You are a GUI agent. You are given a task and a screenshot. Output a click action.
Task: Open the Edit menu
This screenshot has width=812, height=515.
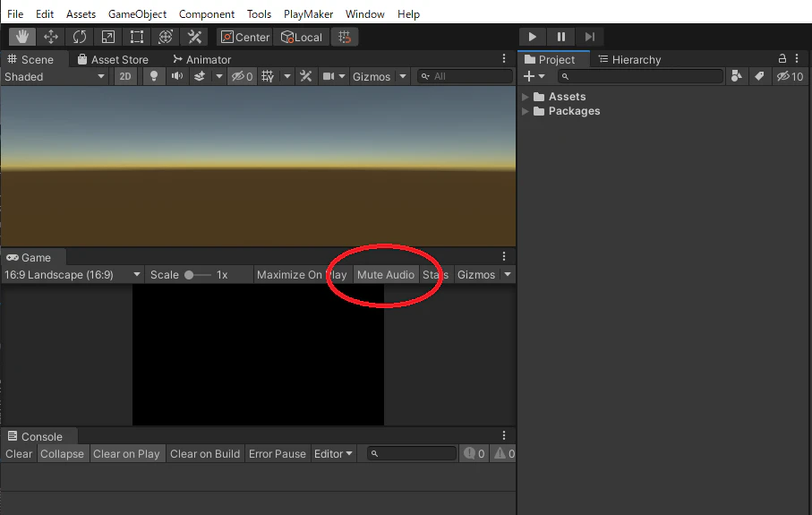pyautogui.click(x=45, y=14)
